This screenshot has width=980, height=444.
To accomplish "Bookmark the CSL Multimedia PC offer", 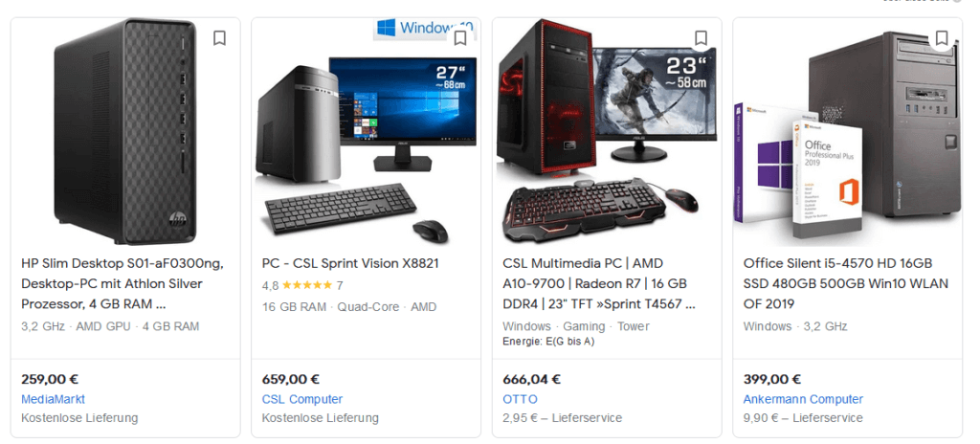I will click(701, 38).
